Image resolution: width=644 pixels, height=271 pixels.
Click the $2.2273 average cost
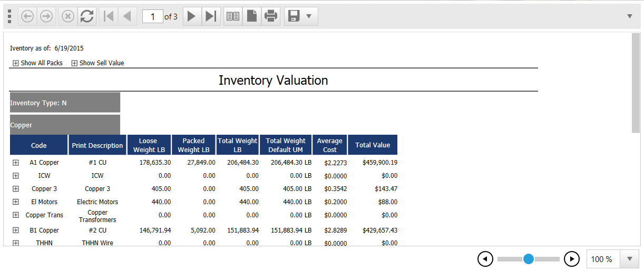(335, 163)
